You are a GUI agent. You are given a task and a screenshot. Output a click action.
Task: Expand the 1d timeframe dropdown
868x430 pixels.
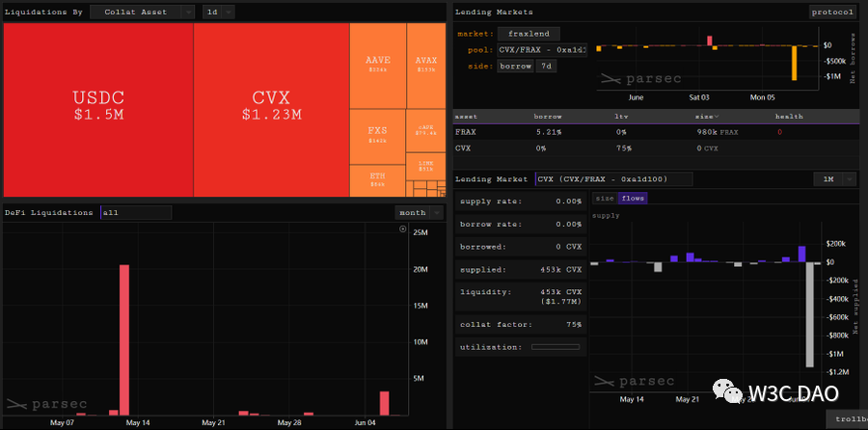(x=218, y=12)
